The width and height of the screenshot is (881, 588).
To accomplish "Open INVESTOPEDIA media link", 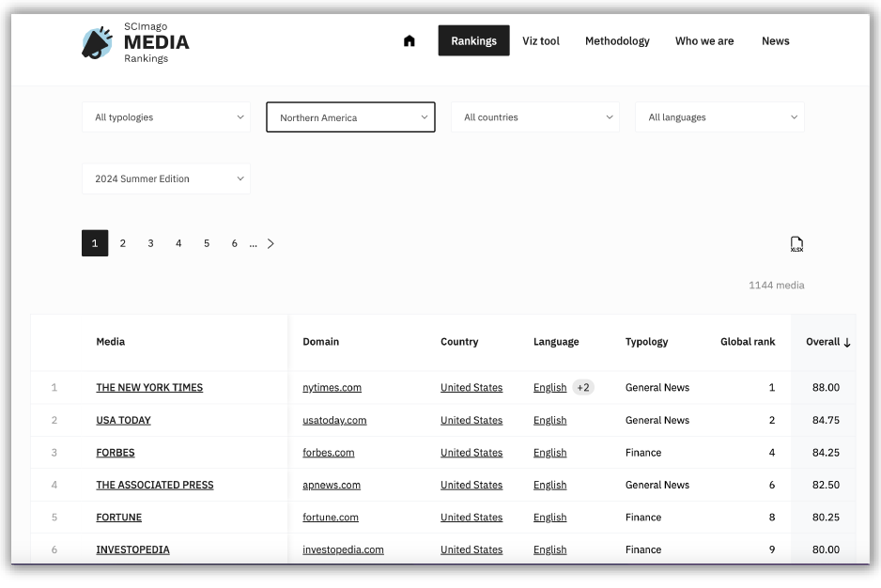I will point(132,549).
